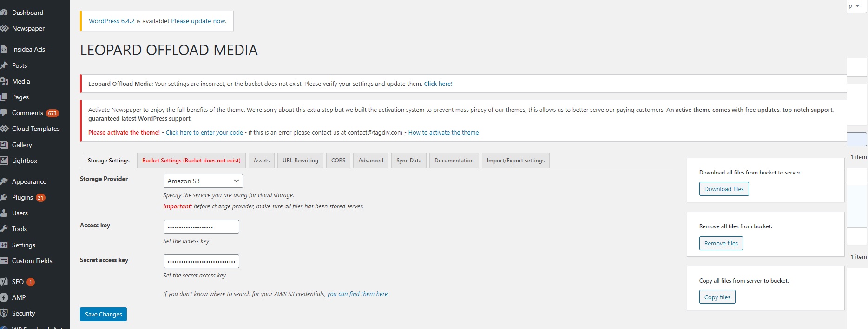
Task: Open the Advanced tab
Action: (371, 161)
